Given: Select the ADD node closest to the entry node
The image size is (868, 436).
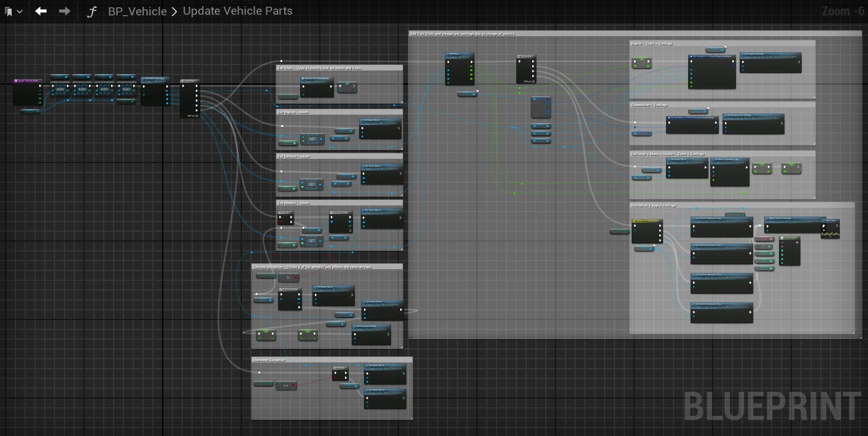Looking at the screenshot, I should click(x=60, y=90).
